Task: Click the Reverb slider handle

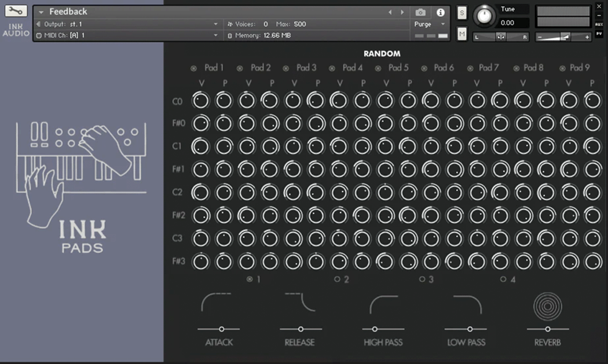Action: pos(548,329)
